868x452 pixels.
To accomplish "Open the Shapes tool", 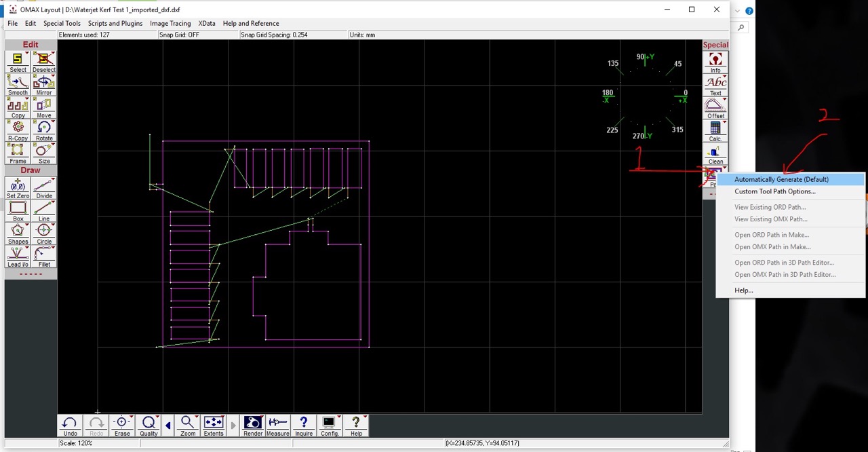I will pos(18,234).
